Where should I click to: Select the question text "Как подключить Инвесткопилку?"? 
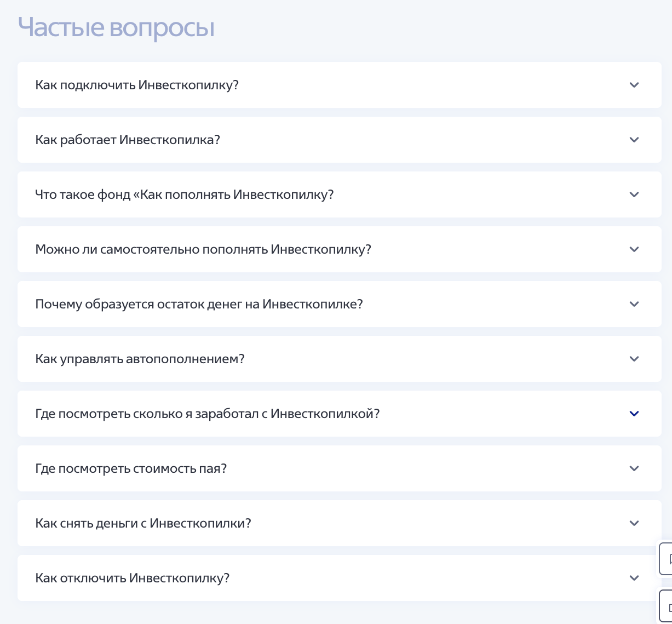137,85
